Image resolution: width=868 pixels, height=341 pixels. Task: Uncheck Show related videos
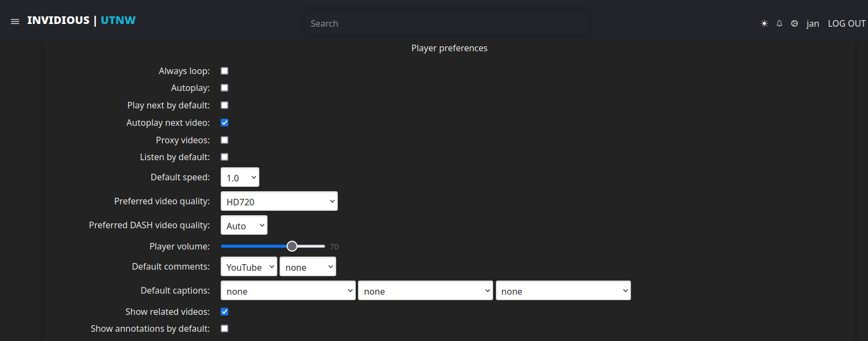(x=224, y=312)
